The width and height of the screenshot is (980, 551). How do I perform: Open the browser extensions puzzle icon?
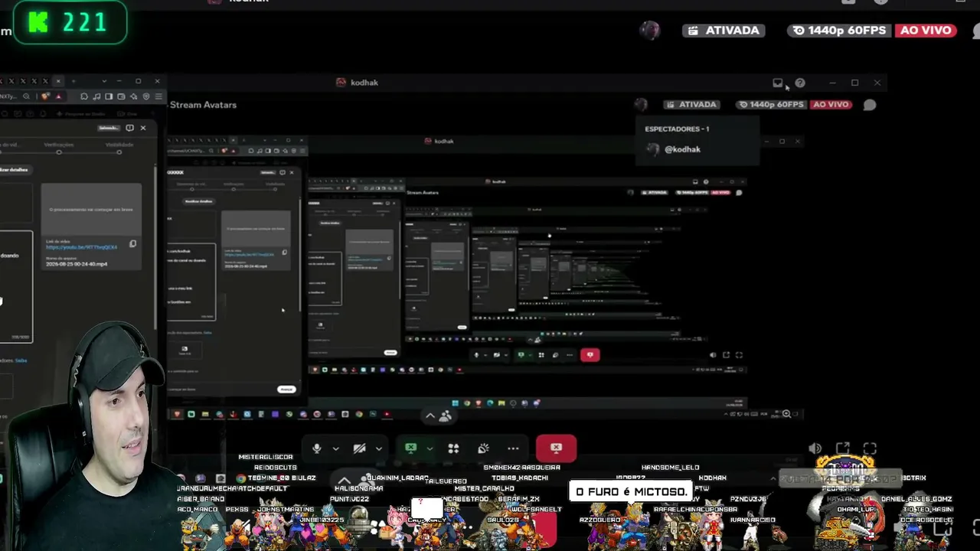(x=84, y=96)
